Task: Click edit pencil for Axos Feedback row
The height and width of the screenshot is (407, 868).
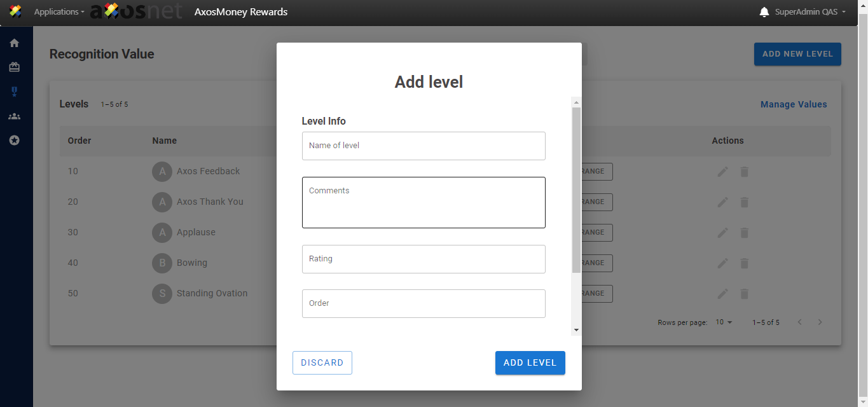Action: (722, 172)
